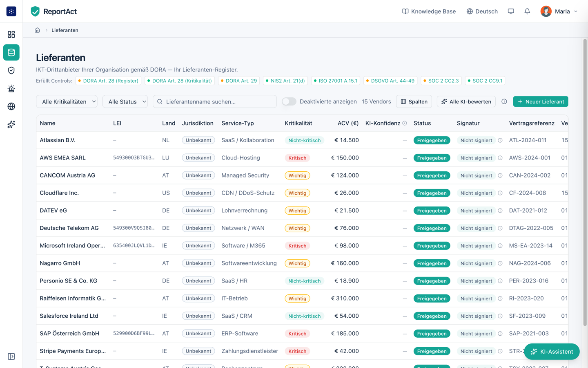Expand the Maria user menu chevron
This screenshot has width=588, height=368.
point(576,11)
